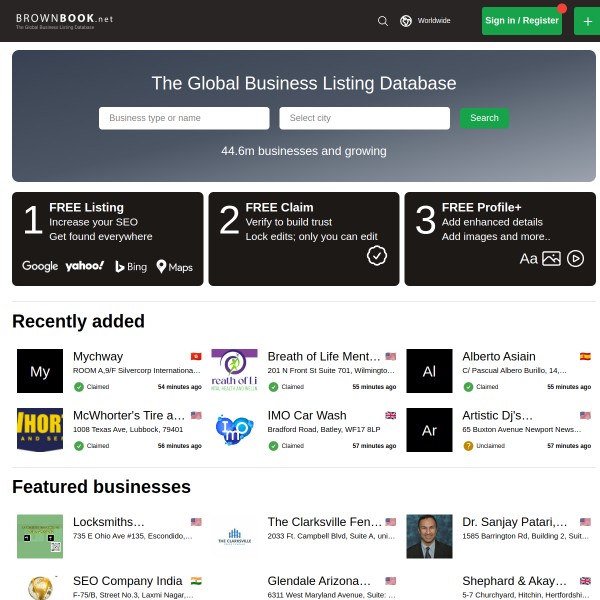
Task: Click '1008 Texas Ave, Lubbock, 79401' address
Action: point(128,429)
